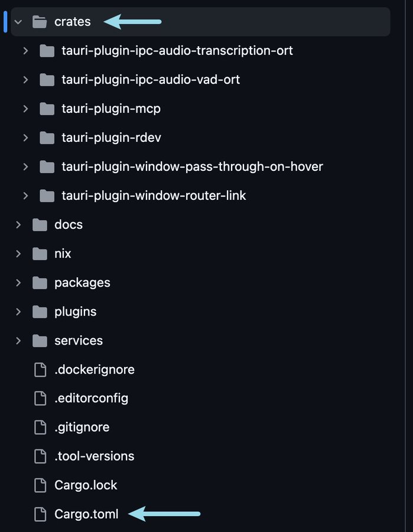Click the docs folder icon
This screenshot has height=532, width=413.
(x=39, y=225)
